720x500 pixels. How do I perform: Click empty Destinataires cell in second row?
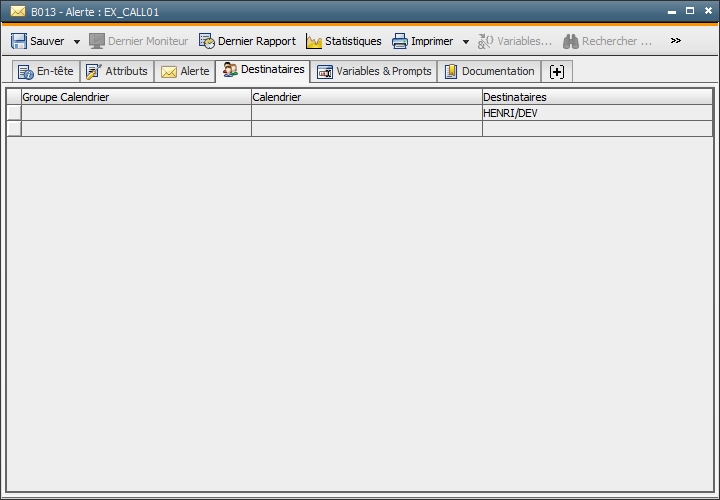(x=597, y=129)
